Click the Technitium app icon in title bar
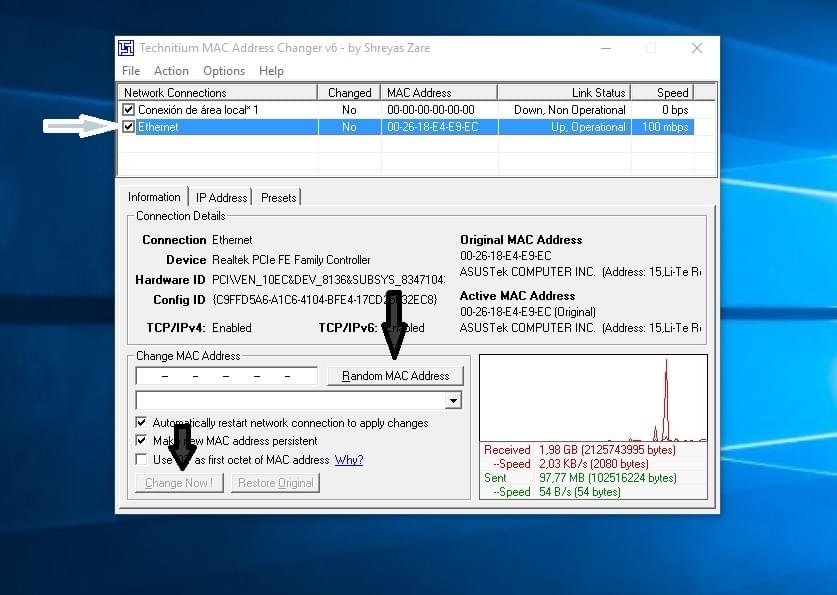Screen dimensions: 837x595 (x=126, y=48)
